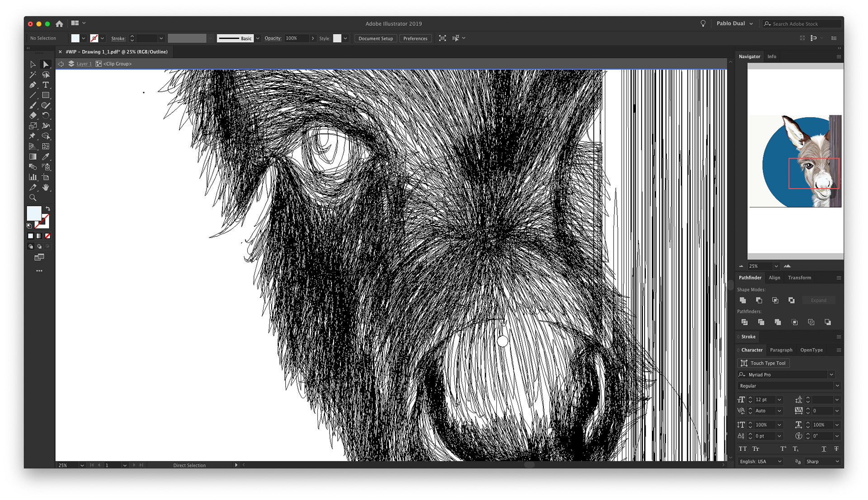Toggle All Caps text style
This screenshot has width=868, height=500.
743,449
